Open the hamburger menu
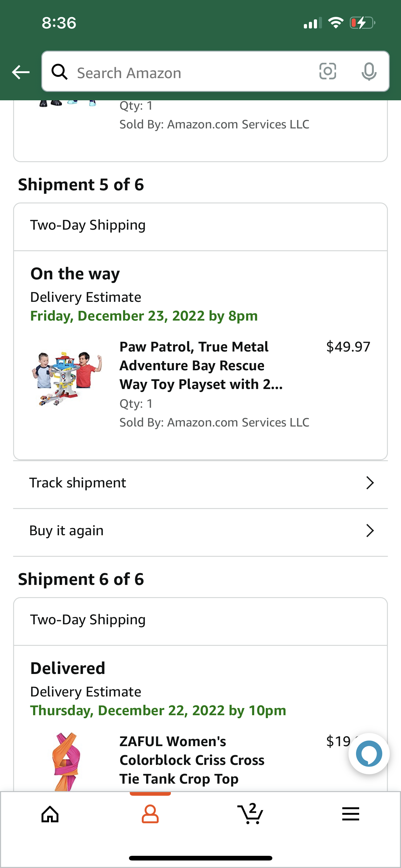The image size is (401, 868). pyautogui.click(x=350, y=815)
